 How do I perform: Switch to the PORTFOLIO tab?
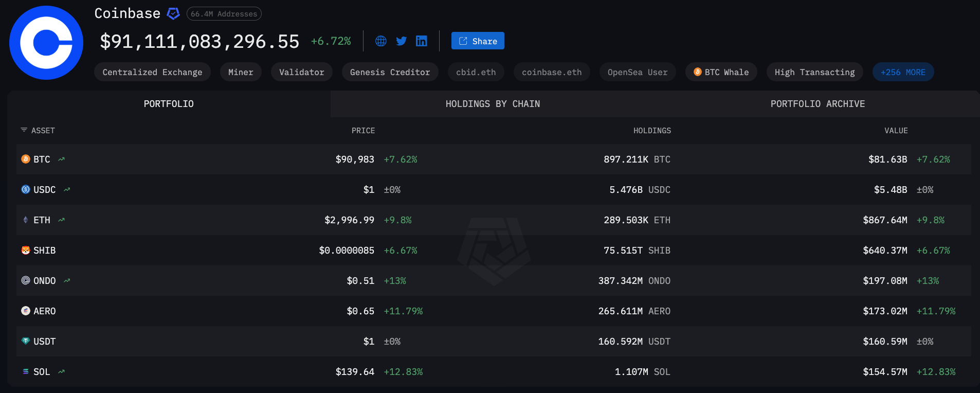click(169, 104)
